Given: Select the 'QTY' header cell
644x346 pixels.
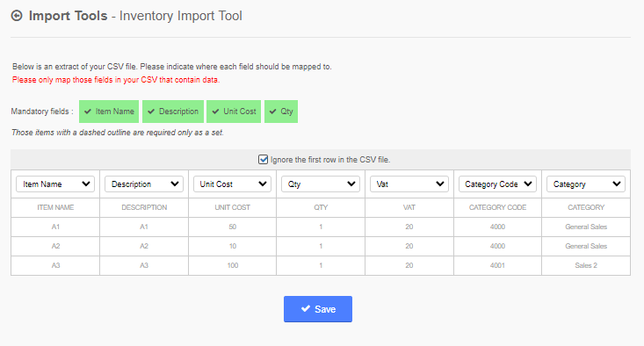Looking at the screenshot, I should point(321,207).
